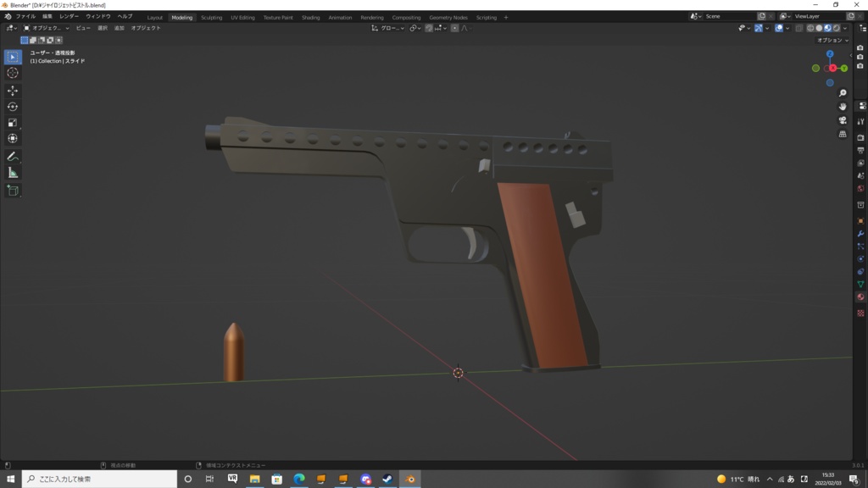868x488 pixels.
Task: Expand the overlays options dropdown arrow
Action: pyautogui.click(x=787, y=28)
